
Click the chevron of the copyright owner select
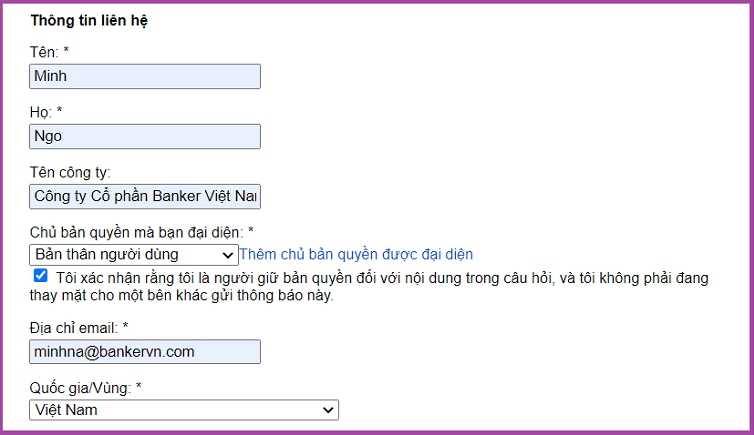228,254
